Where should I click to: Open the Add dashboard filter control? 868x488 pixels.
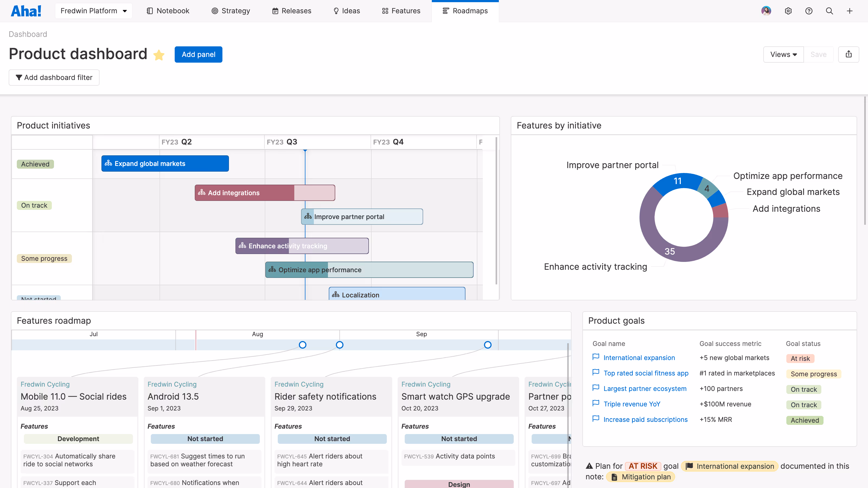click(54, 78)
